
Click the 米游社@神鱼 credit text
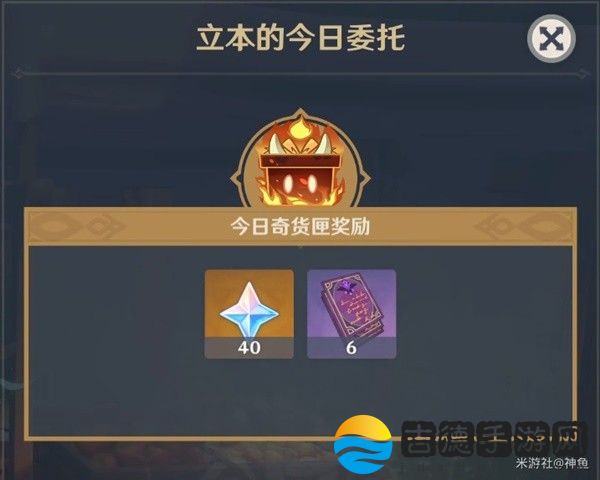(x=552, y=464)
